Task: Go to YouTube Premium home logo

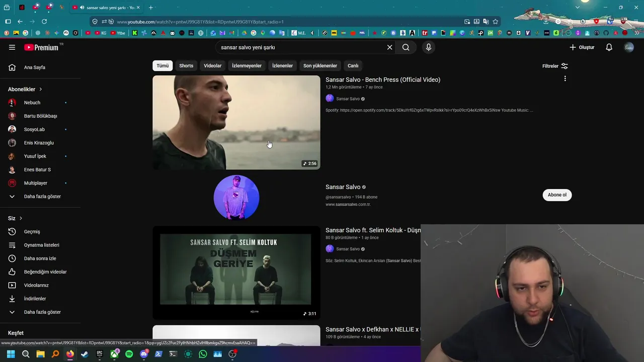Action: tap(41, 47)
